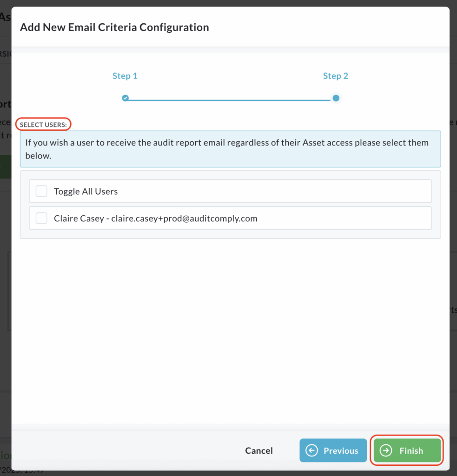Enable the Toggle All Users checkbox
Image resolution: width=457 pixels, height=476 pixels.
pyautogui.click(x=41, y=191)
